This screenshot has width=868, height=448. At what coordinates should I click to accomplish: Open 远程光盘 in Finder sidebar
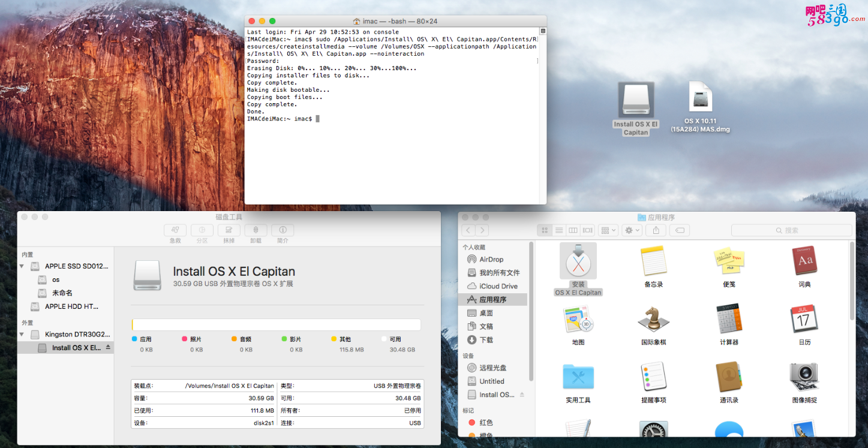[x=493, y=368]
